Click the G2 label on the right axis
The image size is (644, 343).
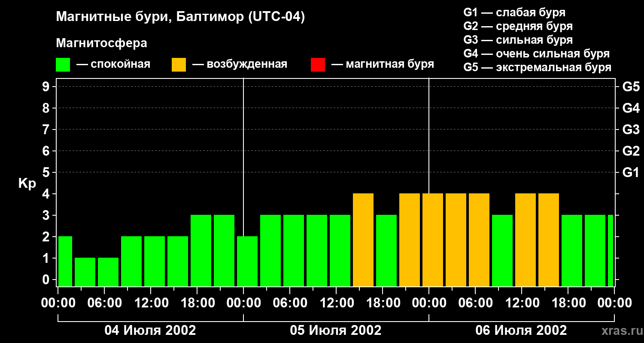[630, 151]
